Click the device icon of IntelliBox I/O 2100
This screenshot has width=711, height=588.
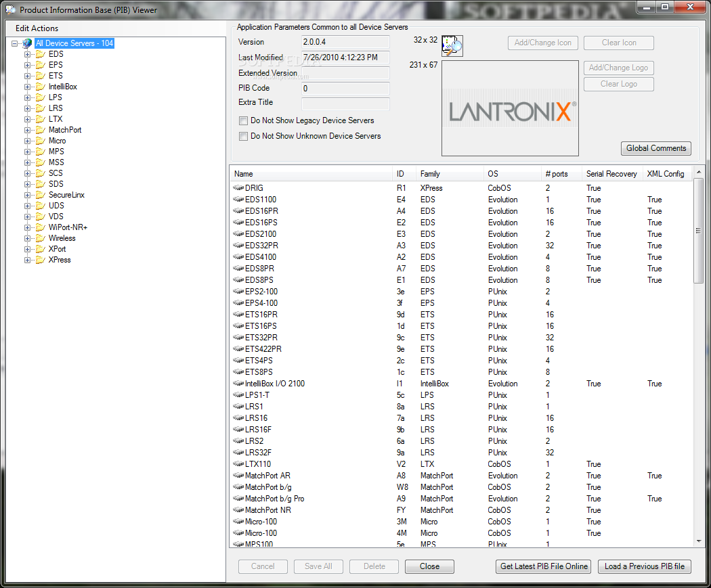click(238, 383)
